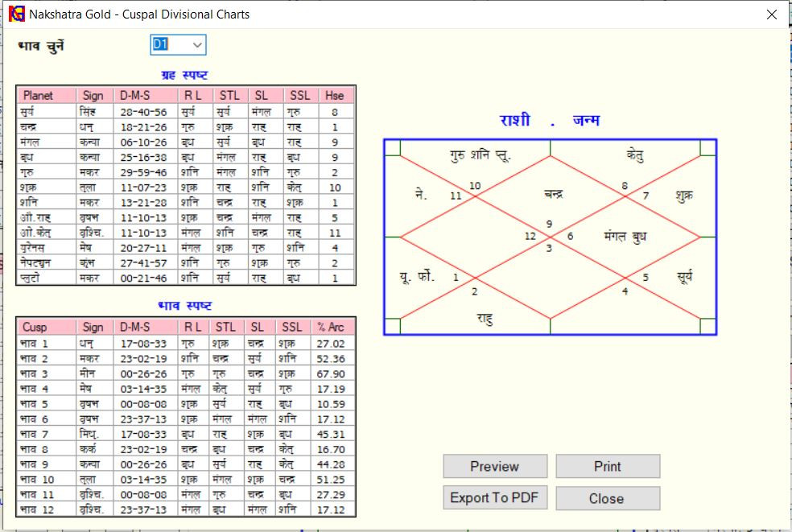Click चन्द्र in the chart's center house
The height and width of the screenshot is (532, 792).
[x=553, y=194]
